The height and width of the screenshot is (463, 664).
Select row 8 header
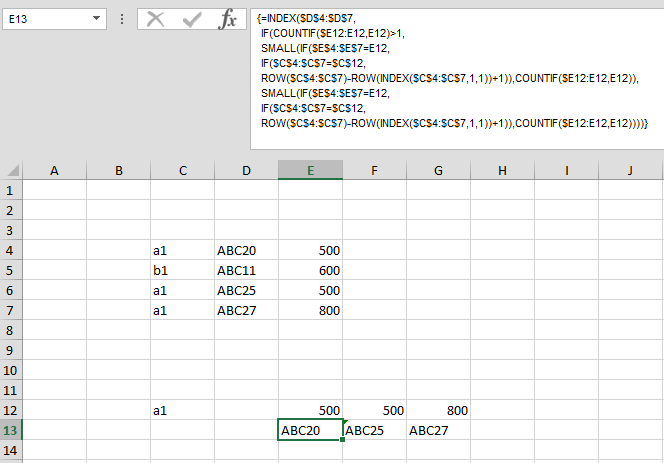[10, 330]
